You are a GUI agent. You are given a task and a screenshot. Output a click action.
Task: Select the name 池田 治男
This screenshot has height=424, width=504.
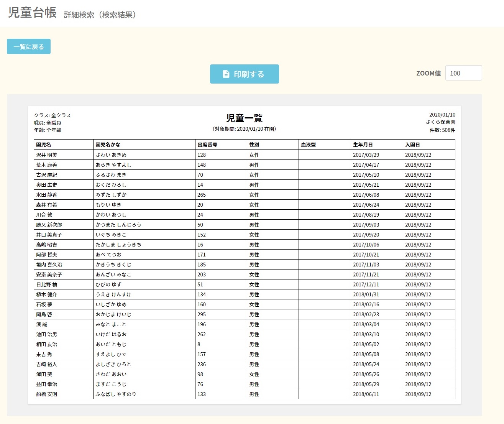coord(47,334)
